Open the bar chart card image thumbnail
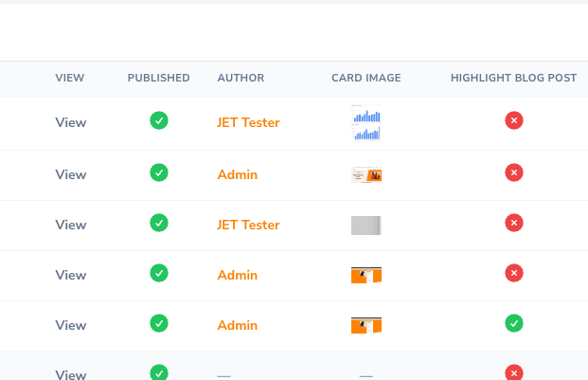Viewport: 588px width, 380px height. pos(365,123)
